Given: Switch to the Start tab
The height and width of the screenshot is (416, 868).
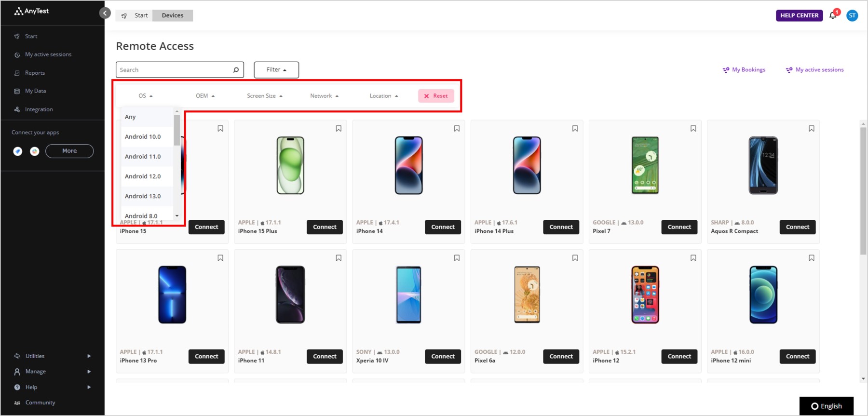Looking at the screenshot, I should point(135,15).
